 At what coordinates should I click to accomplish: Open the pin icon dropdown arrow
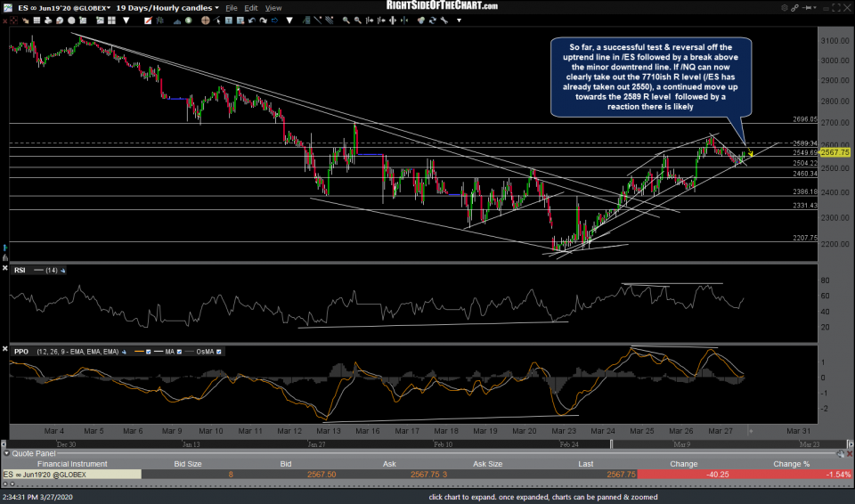(814, 8)
